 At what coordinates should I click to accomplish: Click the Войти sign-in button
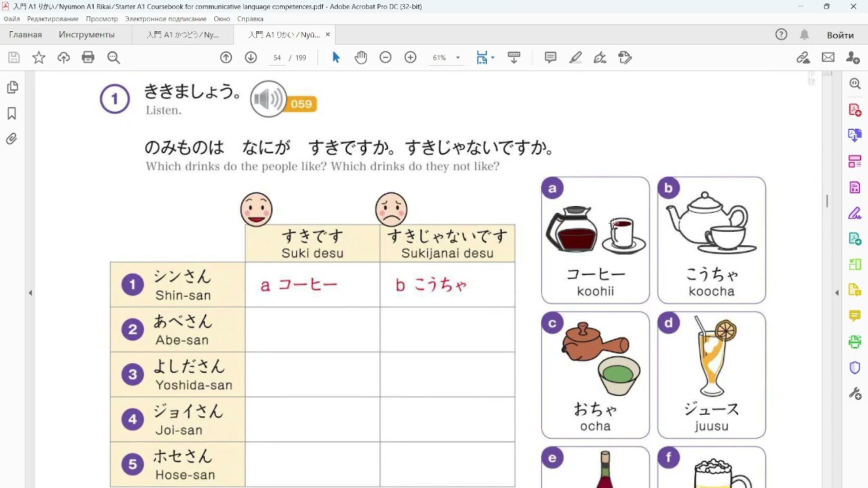[x=840, y=35]
